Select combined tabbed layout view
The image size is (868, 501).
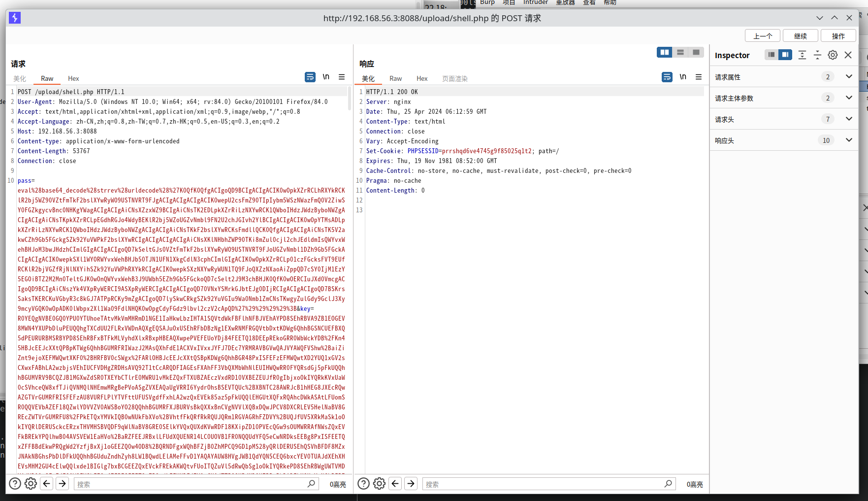696,52
